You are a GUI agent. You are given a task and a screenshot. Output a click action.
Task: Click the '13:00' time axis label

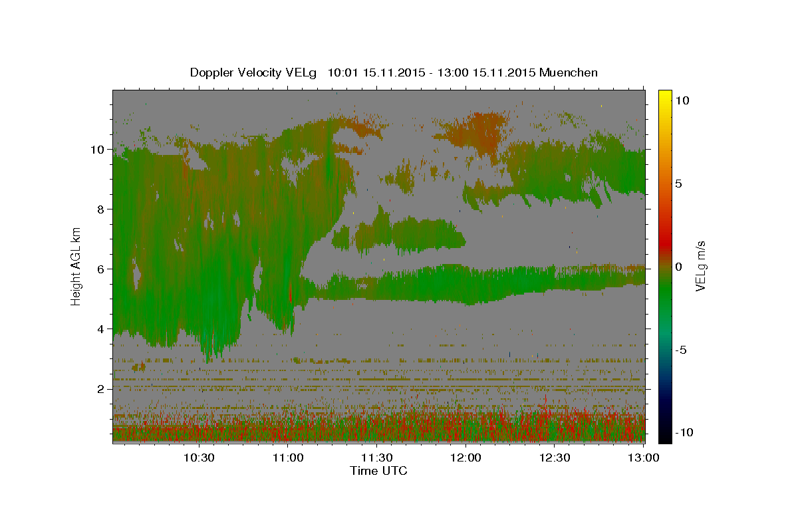click(644, 458)
